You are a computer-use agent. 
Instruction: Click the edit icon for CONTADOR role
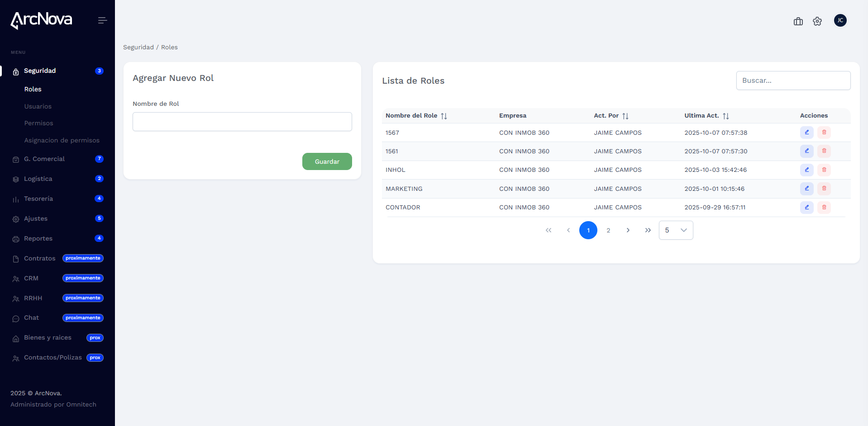806,208
